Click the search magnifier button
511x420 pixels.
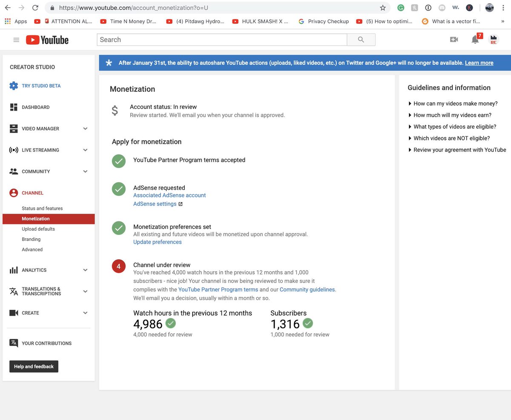tap(361, 40)
